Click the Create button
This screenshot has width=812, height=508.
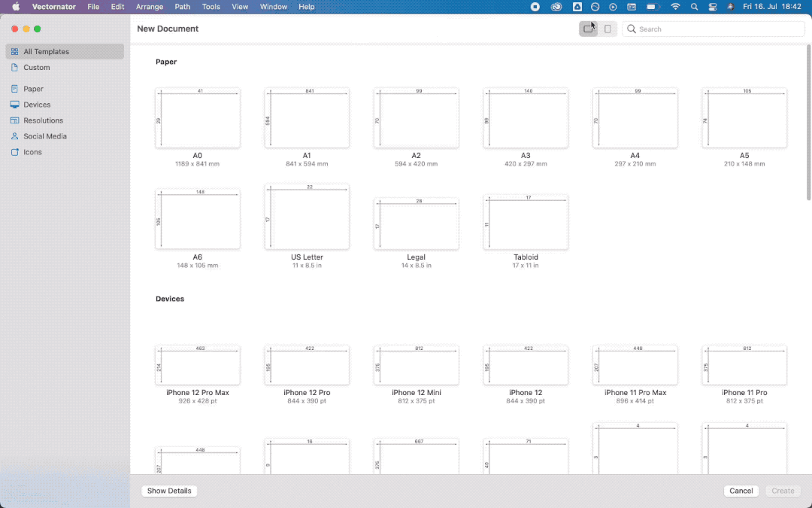pos(783,491)
